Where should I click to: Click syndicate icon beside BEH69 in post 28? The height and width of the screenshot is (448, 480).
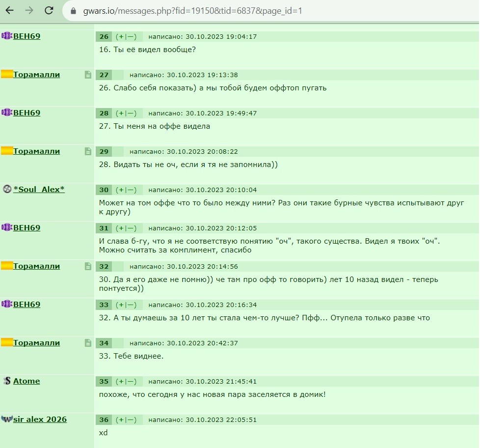[x=7, y=112]
